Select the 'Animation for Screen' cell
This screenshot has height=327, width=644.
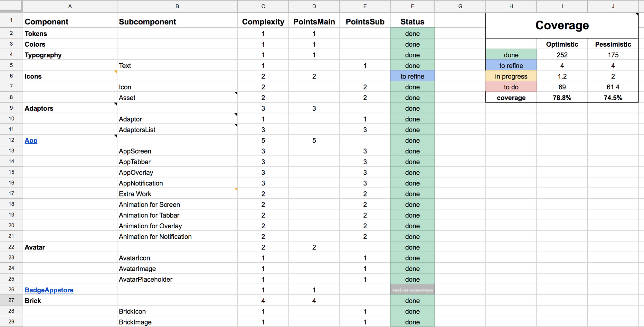[x=177, y=204]
